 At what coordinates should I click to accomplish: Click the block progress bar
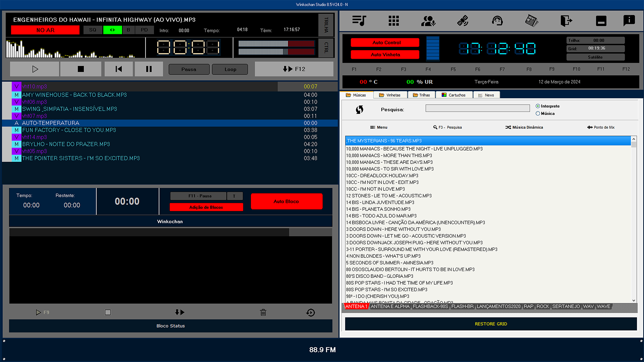coord(170,232)
